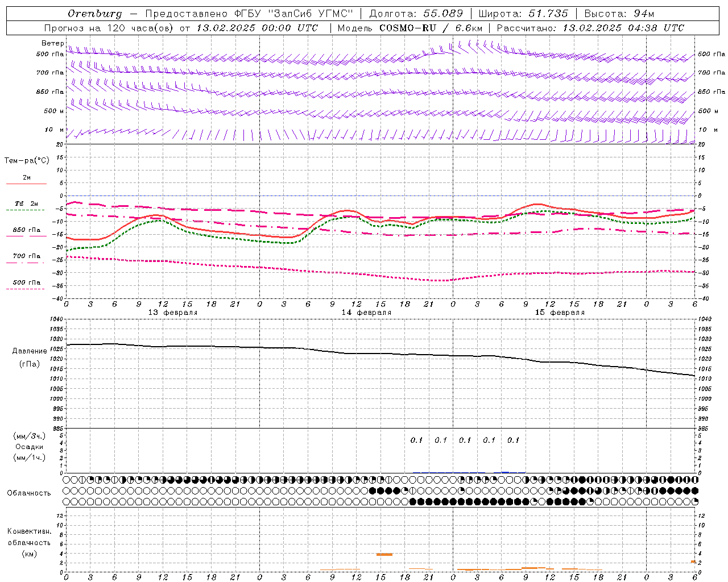728x582 pixels.
Task: Click the dash-dot line under legend "700 гПа"
Action: tap(26, 263)
